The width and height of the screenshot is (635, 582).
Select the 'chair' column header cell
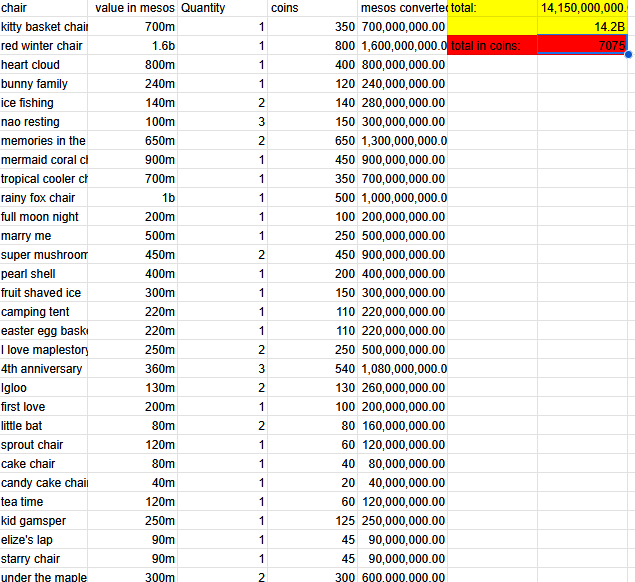pos(44,8)
